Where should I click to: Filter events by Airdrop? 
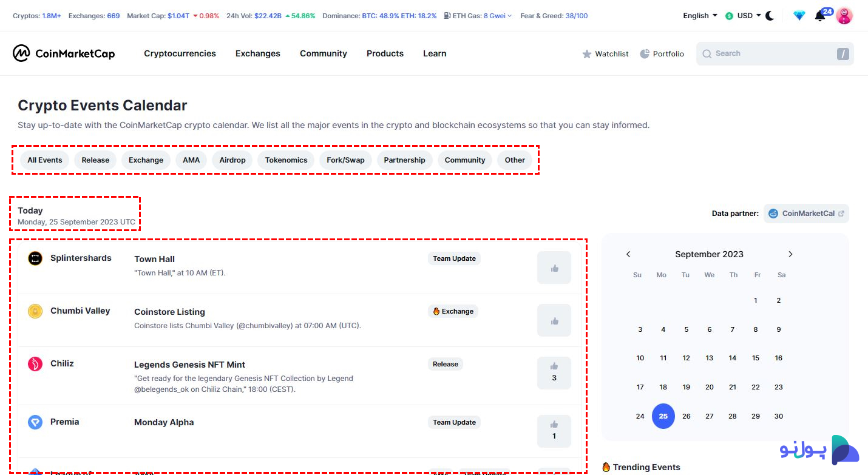232,160
